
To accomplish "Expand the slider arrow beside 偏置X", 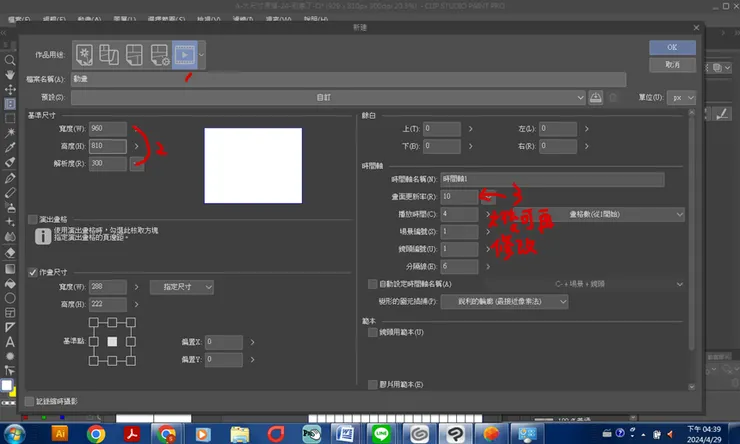I will pos(252,342).
